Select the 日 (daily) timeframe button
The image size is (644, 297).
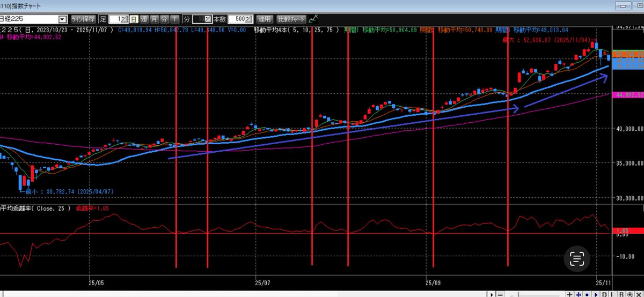(134, 19)
